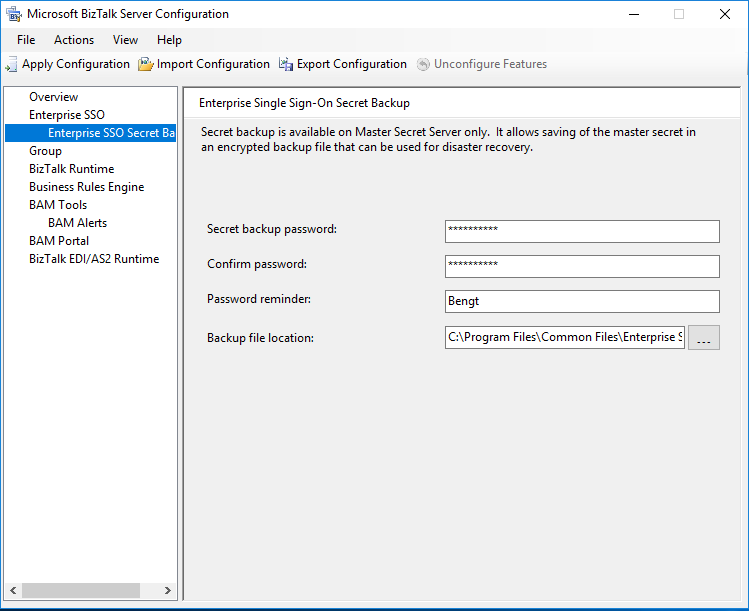Click the Backup file location label

[x=260, y=338]
